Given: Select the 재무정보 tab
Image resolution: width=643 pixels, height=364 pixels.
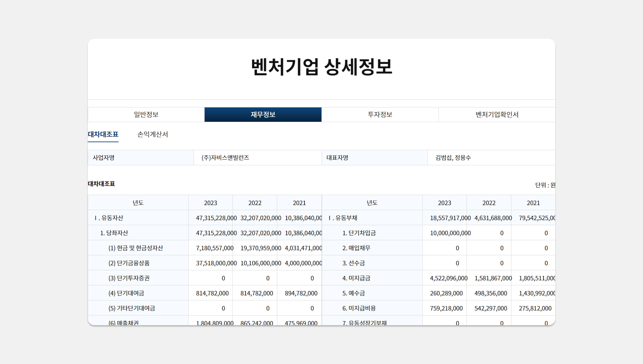Looking at the screenshot, I should coord(263,115).
